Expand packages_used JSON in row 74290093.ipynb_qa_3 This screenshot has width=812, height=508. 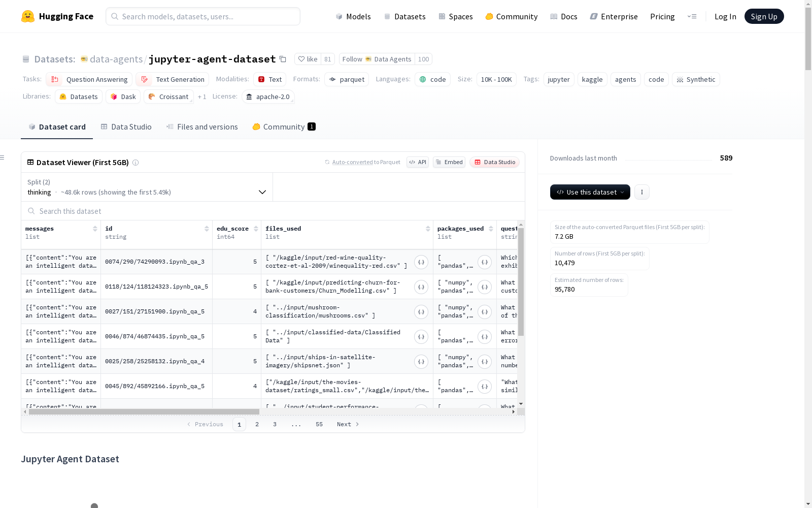[485, 262]
